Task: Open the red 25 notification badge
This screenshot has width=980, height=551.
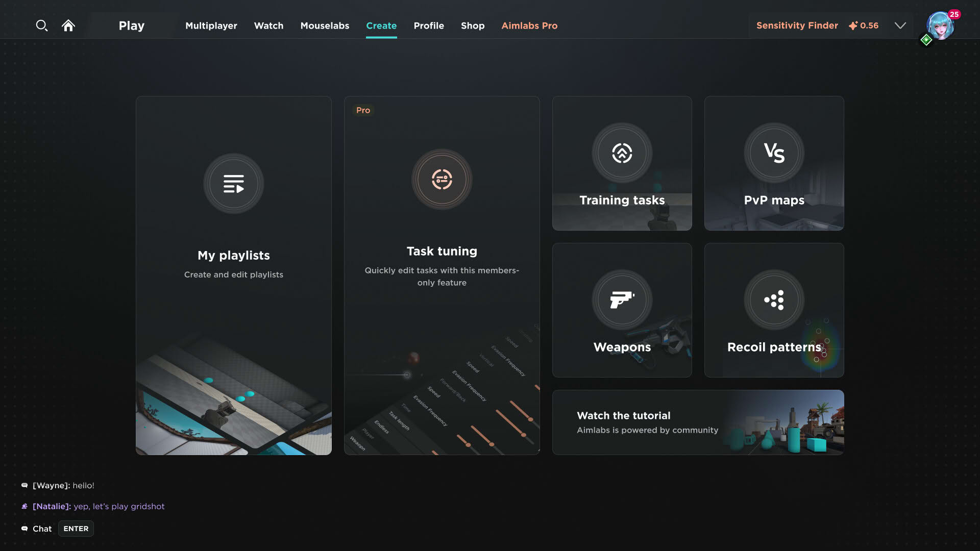Action: click(x=954, y=14)
